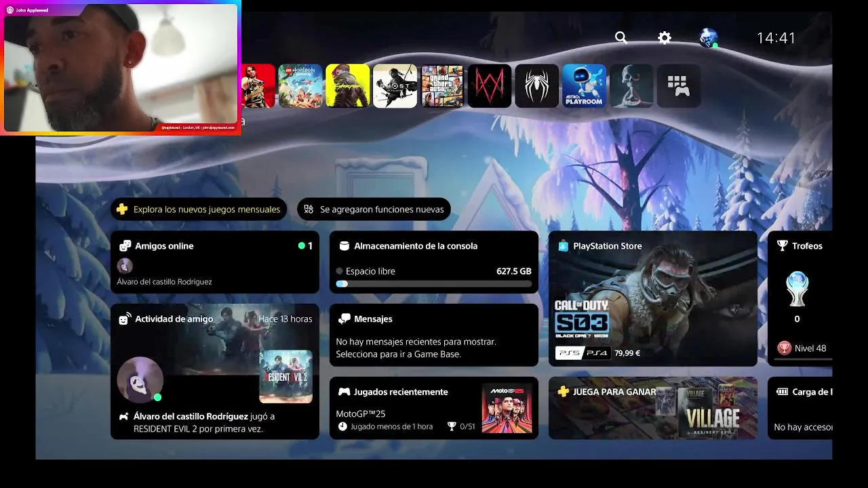Image resolution: width=868 pixels, height=488 pixels.
Task: Click Álvaro jugó a RESIDENT EVIL 2 text
Action: 204,422
